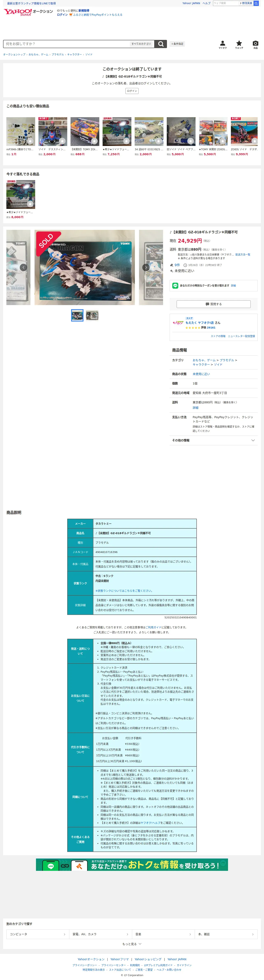Viewport: 264px width, 980px height.
Task: Click the main auction search input field
Action: 66,44
